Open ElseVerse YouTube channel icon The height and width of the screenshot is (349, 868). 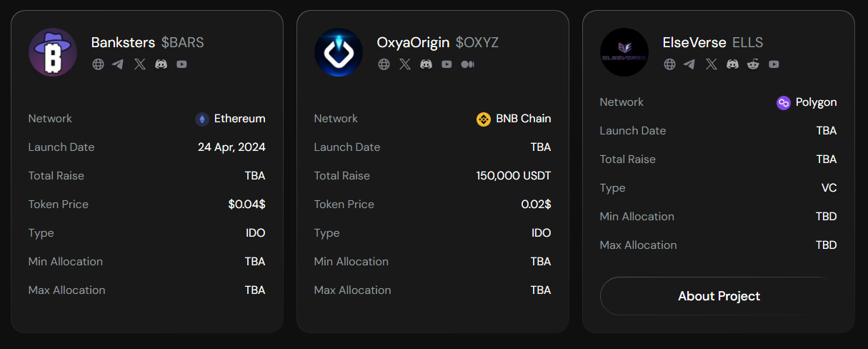coord(774,64)
